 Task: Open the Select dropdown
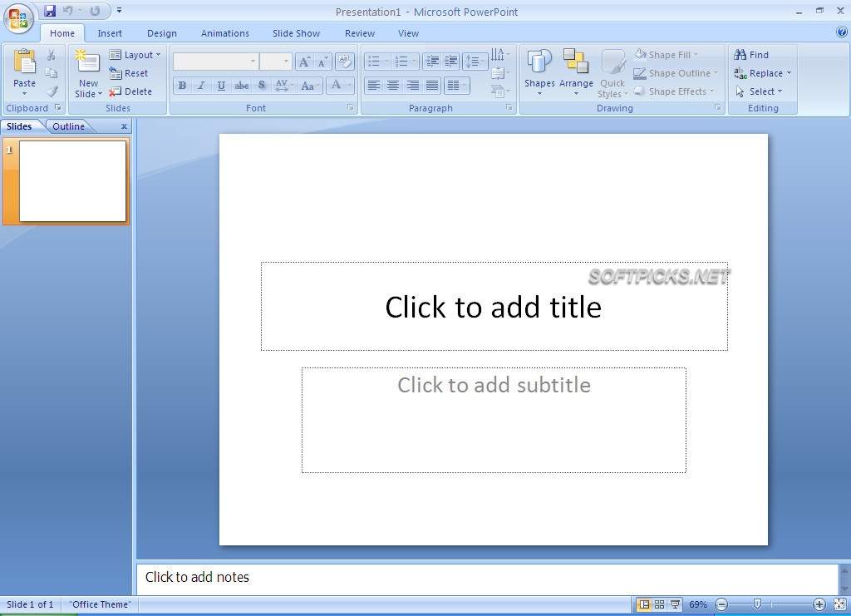pyautogui.click(x=759, y=91)
